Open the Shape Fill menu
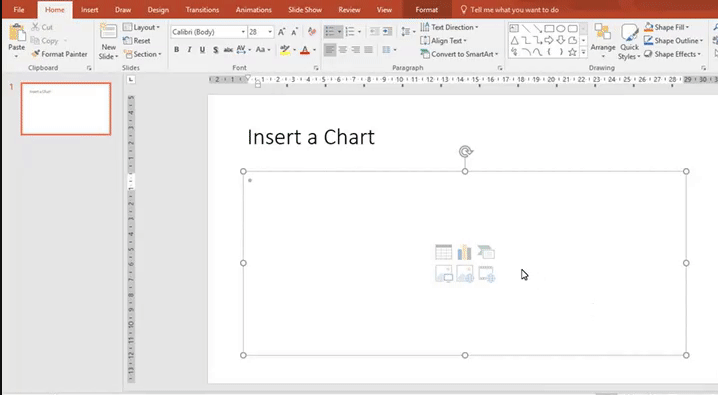This screenshot has height=395, width=718. click(666, 27)
